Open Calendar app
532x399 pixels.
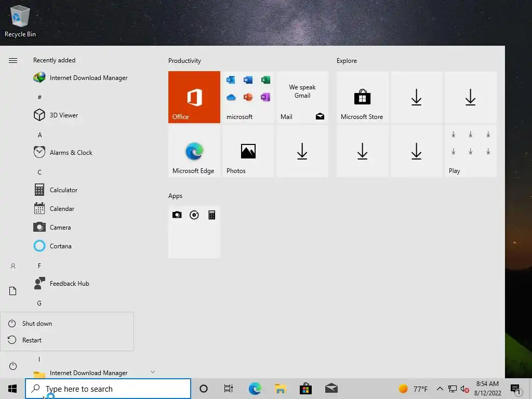coord(54,209)
